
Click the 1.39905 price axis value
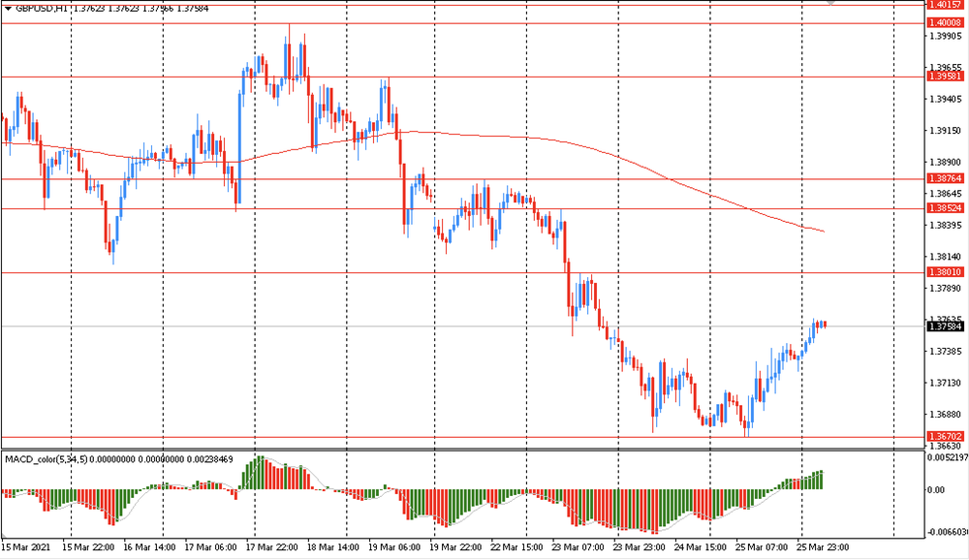click(x=946, y=36)
